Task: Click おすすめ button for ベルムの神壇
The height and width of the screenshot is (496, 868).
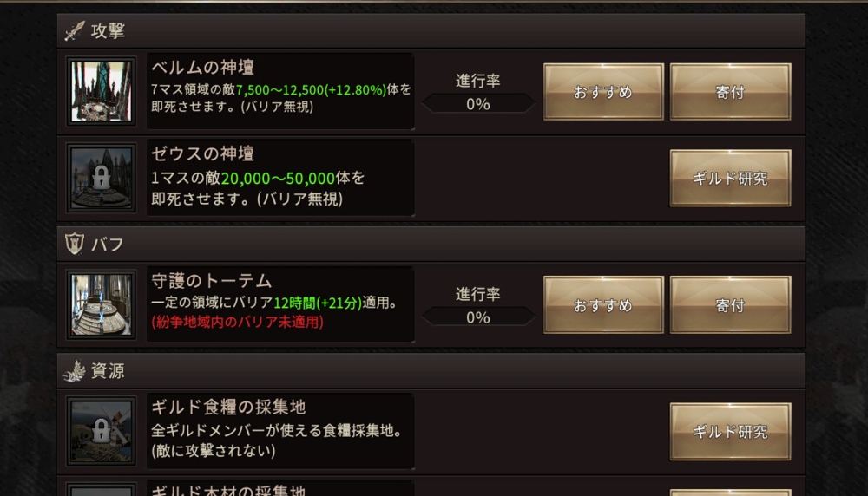Action: point(603,92)
